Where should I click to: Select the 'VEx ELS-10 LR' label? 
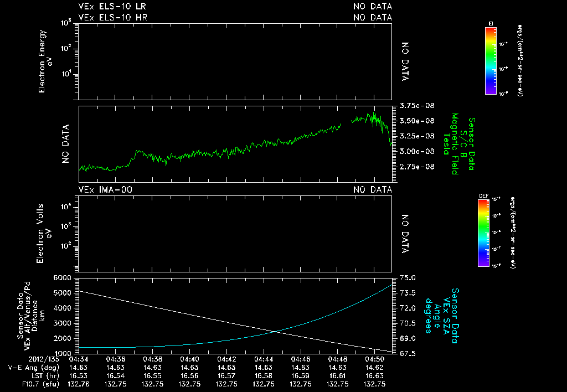click(112, 6)
